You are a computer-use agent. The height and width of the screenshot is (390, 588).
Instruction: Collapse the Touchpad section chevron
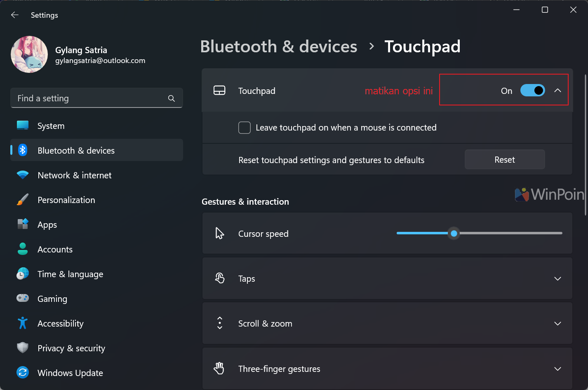pyautogui.click(x=557, y=91)
